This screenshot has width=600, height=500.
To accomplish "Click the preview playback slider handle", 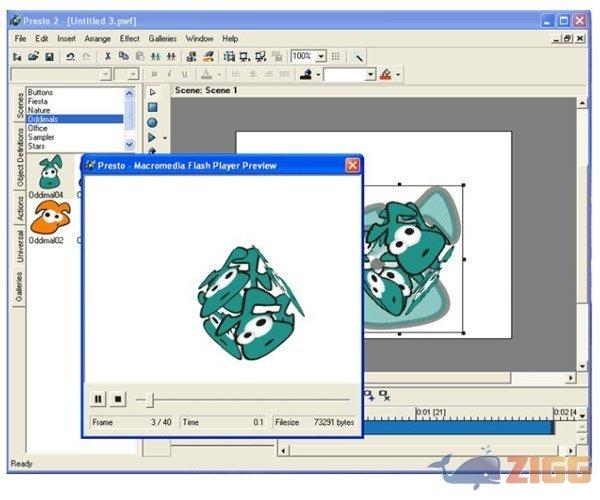I will click(150, 400).
